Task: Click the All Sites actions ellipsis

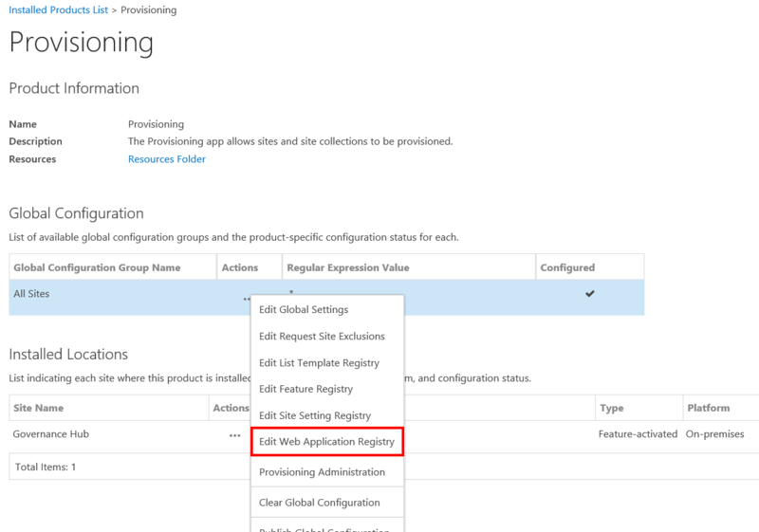Action: tap(247, 298)
